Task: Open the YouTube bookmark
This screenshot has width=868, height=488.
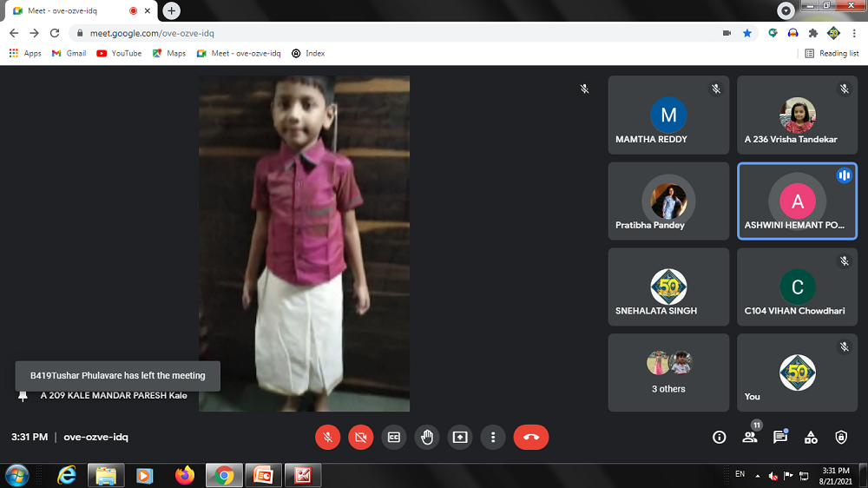Action: coord(119,53)
